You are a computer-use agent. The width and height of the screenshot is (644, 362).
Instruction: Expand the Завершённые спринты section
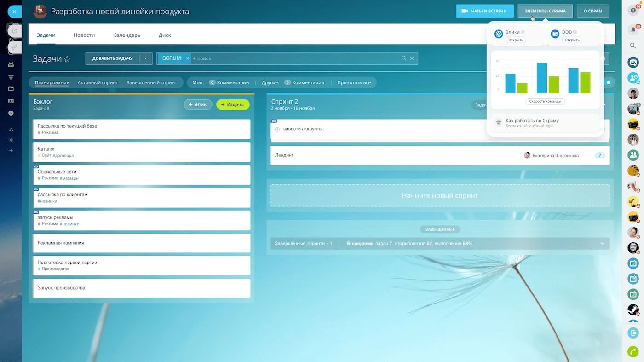pos(602,243)
